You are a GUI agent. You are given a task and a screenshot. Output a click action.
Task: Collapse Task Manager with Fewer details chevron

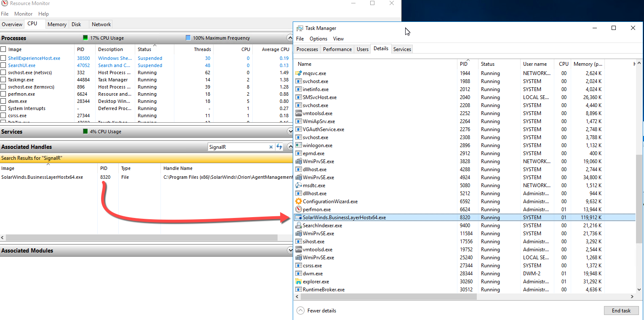[300, 311]
